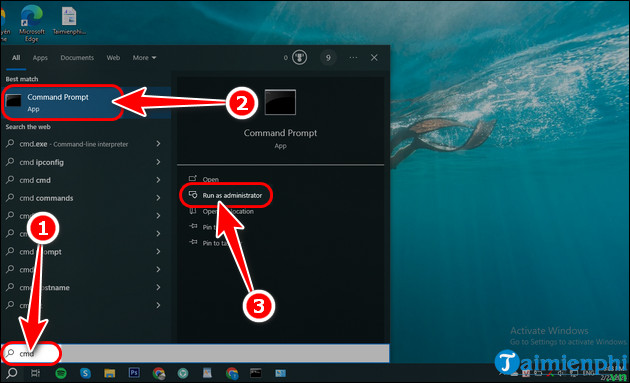This screenshot has height=383, width=630.
Task: Expand the cmd cmd result chevron
Action: [x=158, y=180]
